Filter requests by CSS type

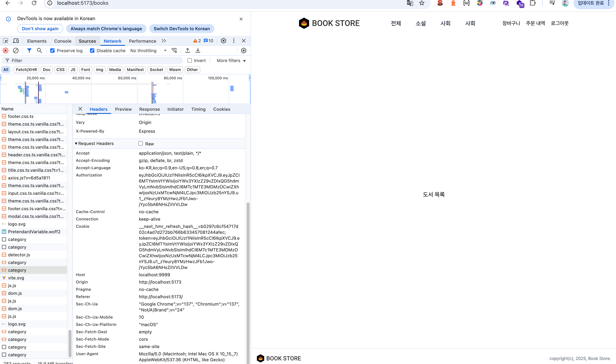pyautogui.click(x=60, y=70)
